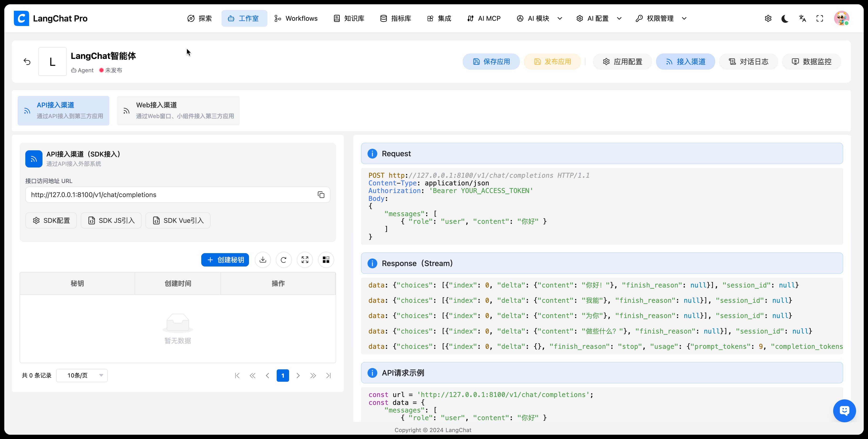Click the Response (Stream) info icon
The height and width of the screenshot is (439, 868).
(372, 263)
